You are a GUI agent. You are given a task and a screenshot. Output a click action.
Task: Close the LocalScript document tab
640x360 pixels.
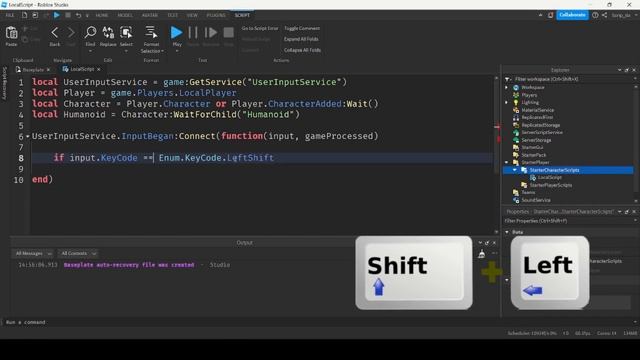pos(98,69)
